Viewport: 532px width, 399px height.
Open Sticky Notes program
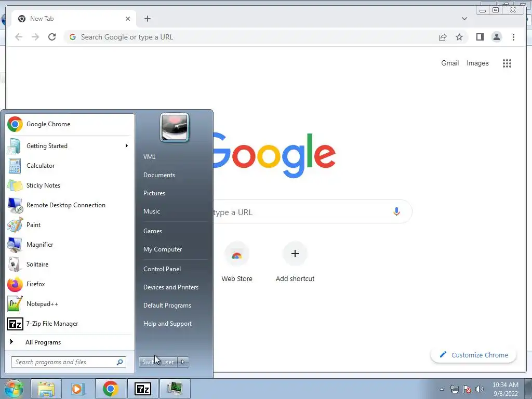(69, 185)
